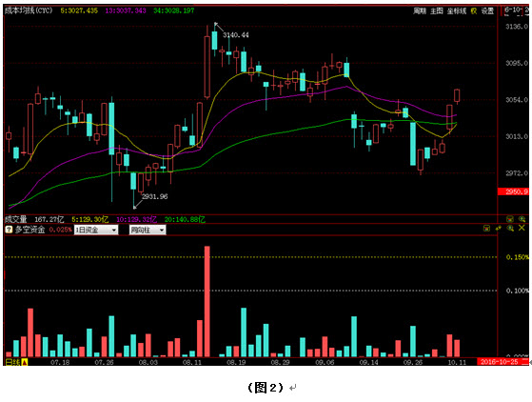This screenshot has width=532, height=402.
Task: Zoom the 成交量 volume panel
Action: click(x=522, y=219)
